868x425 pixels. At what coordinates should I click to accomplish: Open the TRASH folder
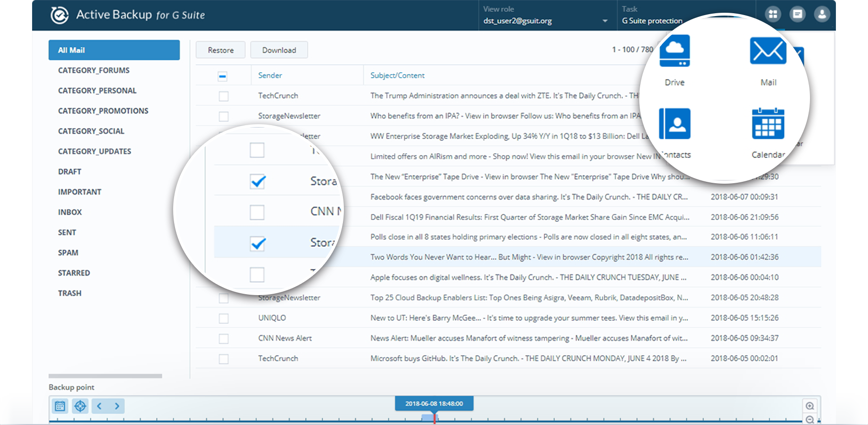69,294
